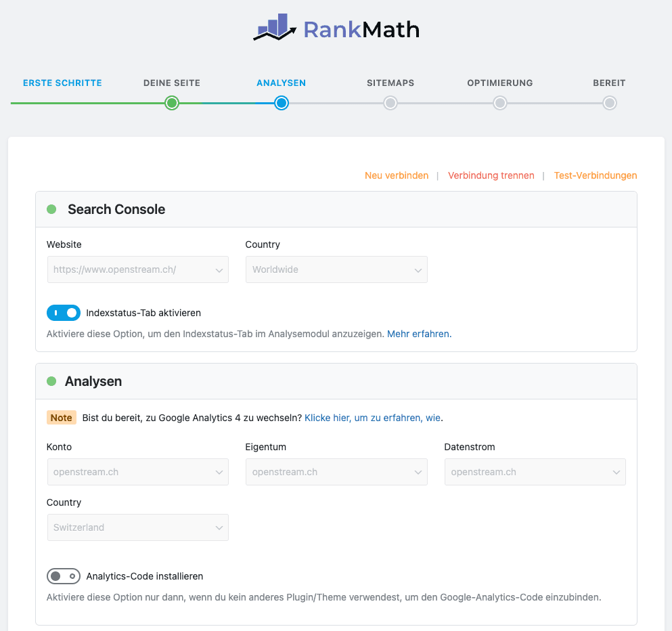Viewport: 672px width, 631px height.
Task: Switch to the Sitemaps step label
Action: (390, 83)
